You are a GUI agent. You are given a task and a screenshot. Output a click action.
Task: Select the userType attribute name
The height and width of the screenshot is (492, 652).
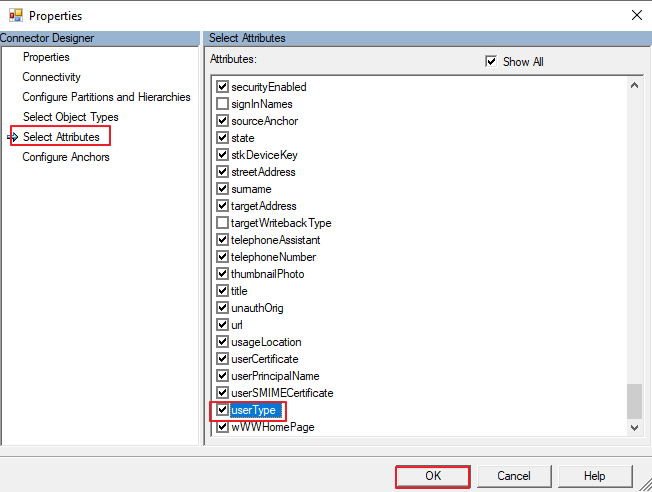coord(253,410)
